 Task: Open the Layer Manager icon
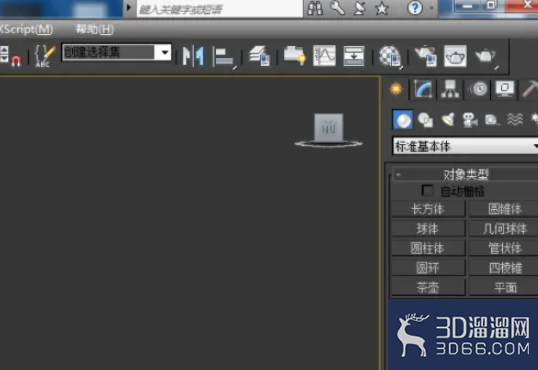click(x=260, y=56)
